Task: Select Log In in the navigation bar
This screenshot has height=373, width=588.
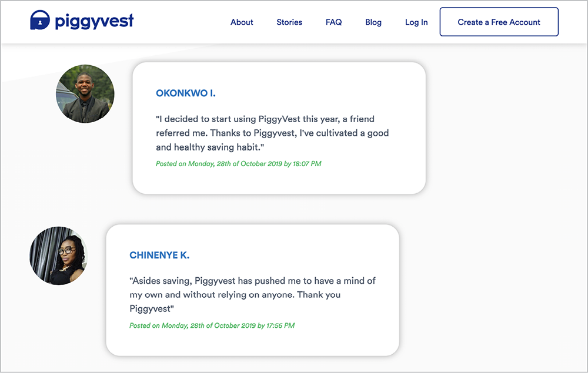Action: [416, 22]
